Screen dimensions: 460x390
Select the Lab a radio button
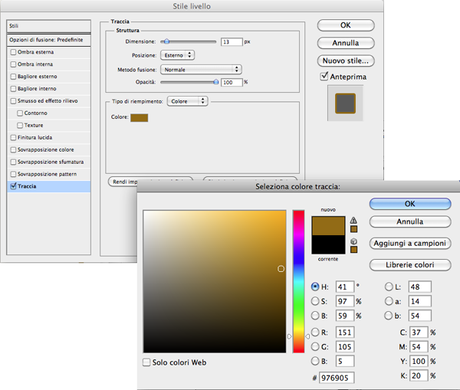(x=389, y=301)
